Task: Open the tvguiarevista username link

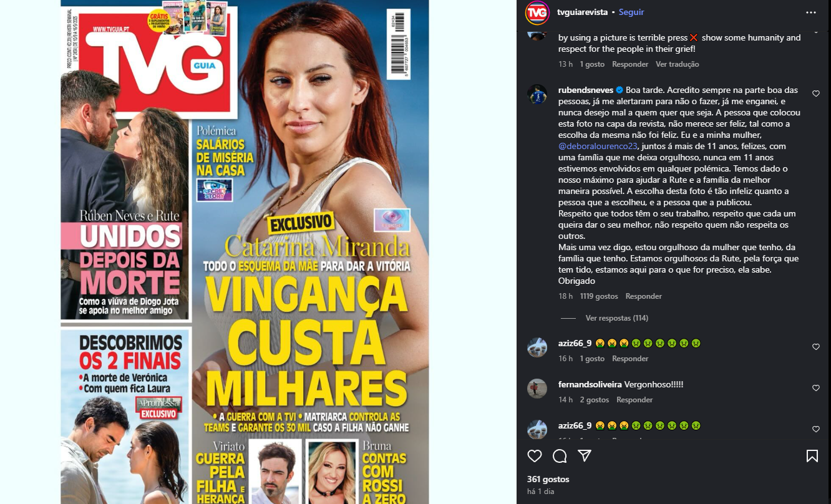Action: (x=583, y=12)
